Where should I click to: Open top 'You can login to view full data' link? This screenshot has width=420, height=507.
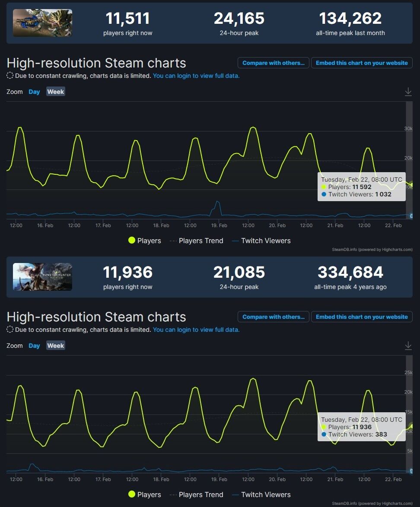196,76
